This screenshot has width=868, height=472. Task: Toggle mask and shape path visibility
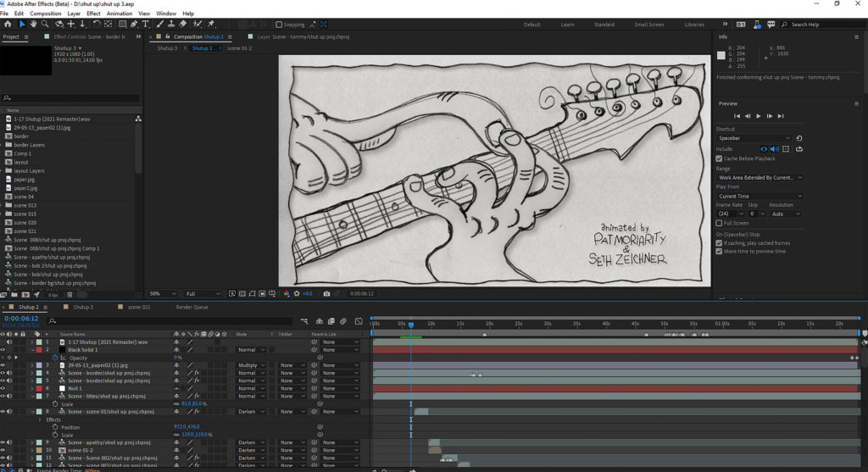tap(252, 294)
